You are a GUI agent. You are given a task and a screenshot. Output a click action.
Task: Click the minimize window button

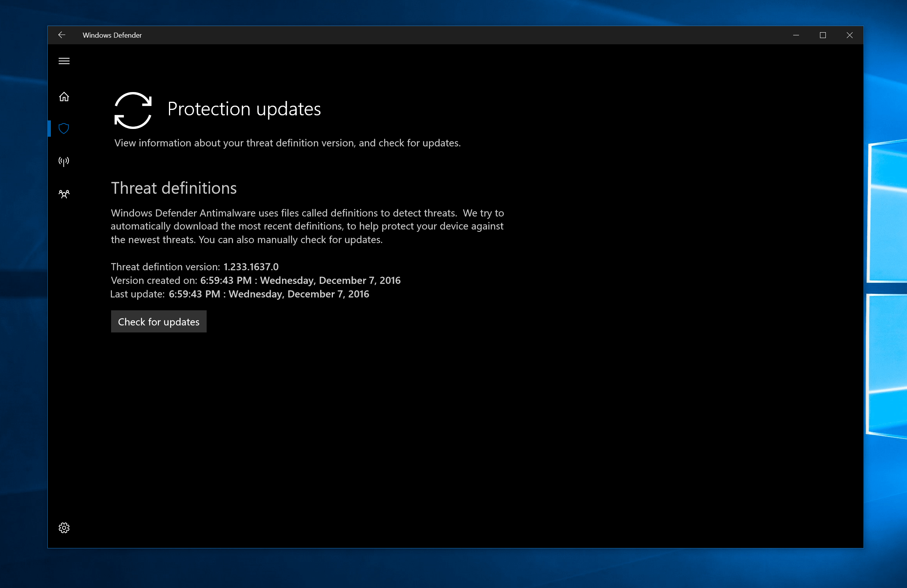pyautogui.click(x=796, y=35)
